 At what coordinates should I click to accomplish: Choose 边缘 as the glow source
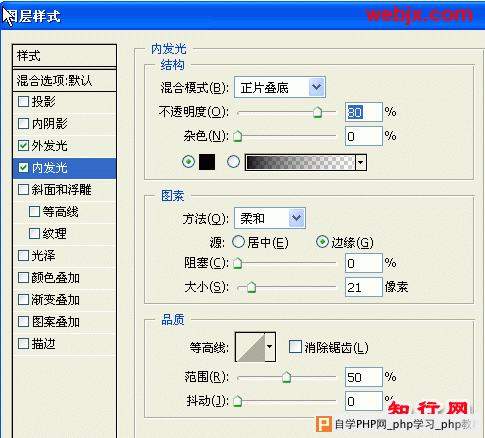point(322,242)
